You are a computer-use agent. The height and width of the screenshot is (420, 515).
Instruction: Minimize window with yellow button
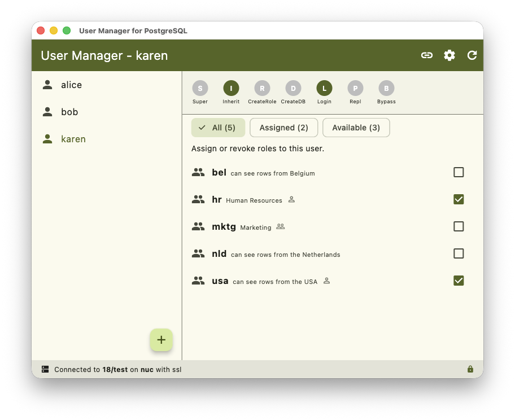pyautogui.click(x=54, y=30)
